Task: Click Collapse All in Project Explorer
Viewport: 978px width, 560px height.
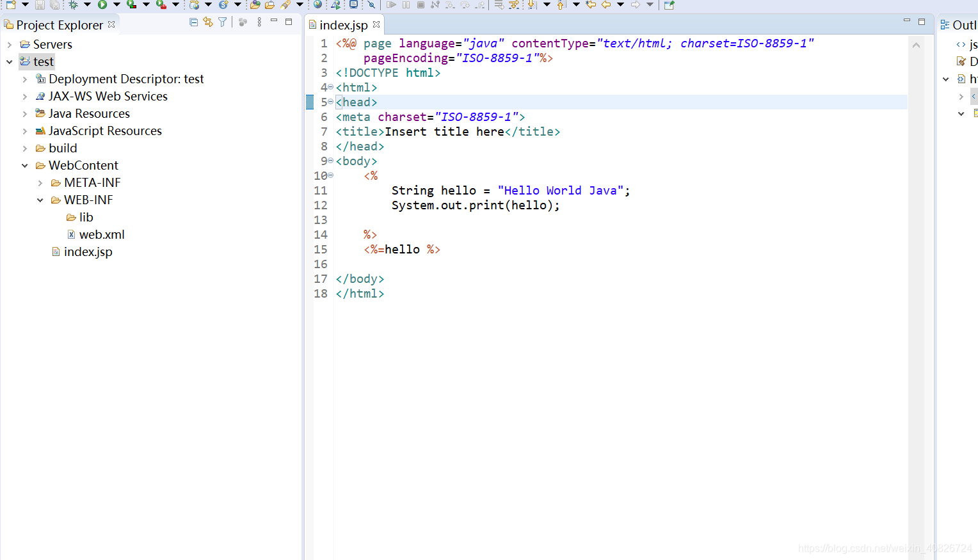Action: pyautogui.click(x=194, y=22)
